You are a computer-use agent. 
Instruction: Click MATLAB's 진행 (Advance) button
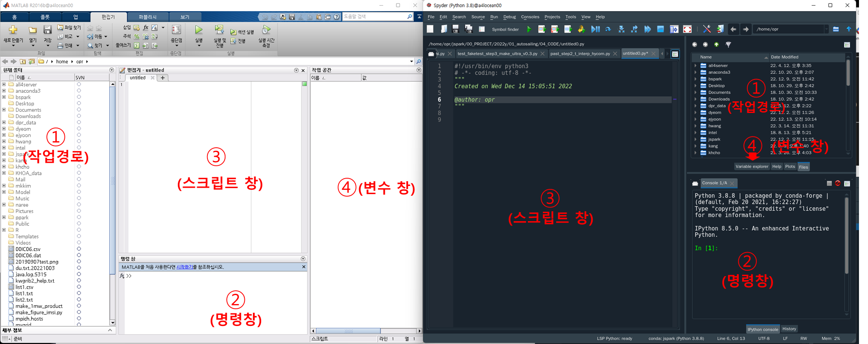[238, 41]
